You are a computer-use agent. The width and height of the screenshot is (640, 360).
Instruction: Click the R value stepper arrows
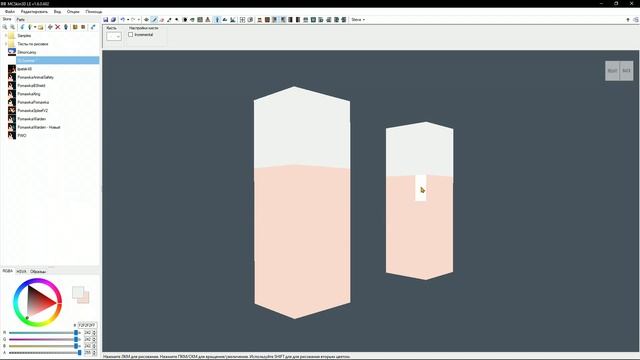coord(95,333)
